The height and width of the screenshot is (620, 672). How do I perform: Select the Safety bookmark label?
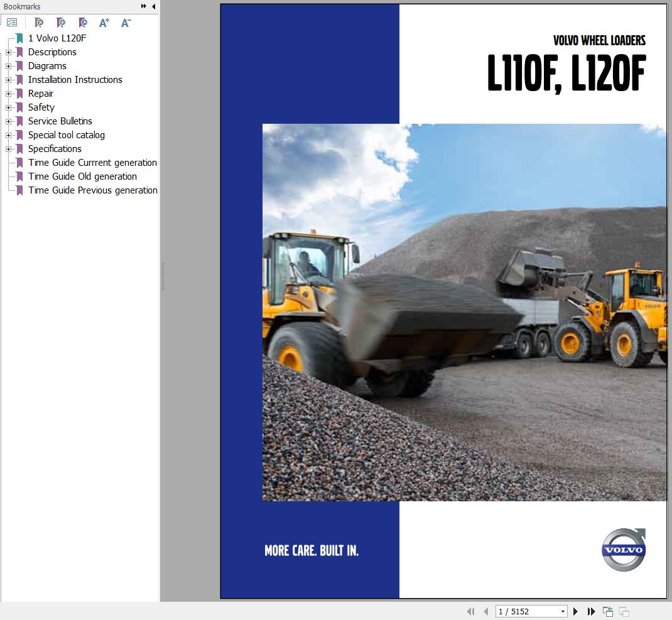pos(41,107)
